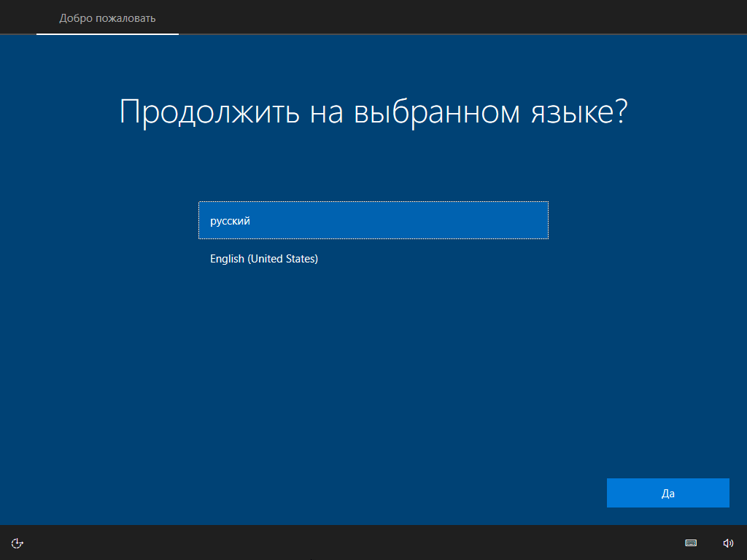Open the Добро пожаловать tab
Image resolution: width=747 pixels, height=560 pixels.
[107, 18]
